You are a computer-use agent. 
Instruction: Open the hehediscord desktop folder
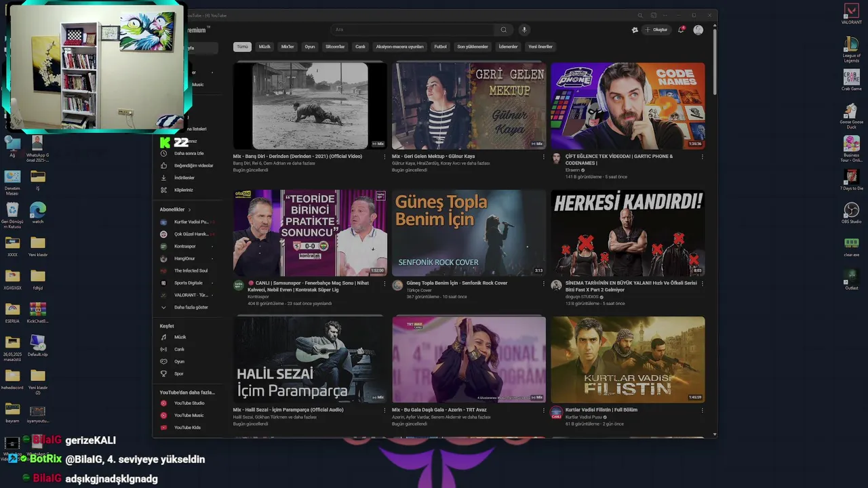point(12,379)
